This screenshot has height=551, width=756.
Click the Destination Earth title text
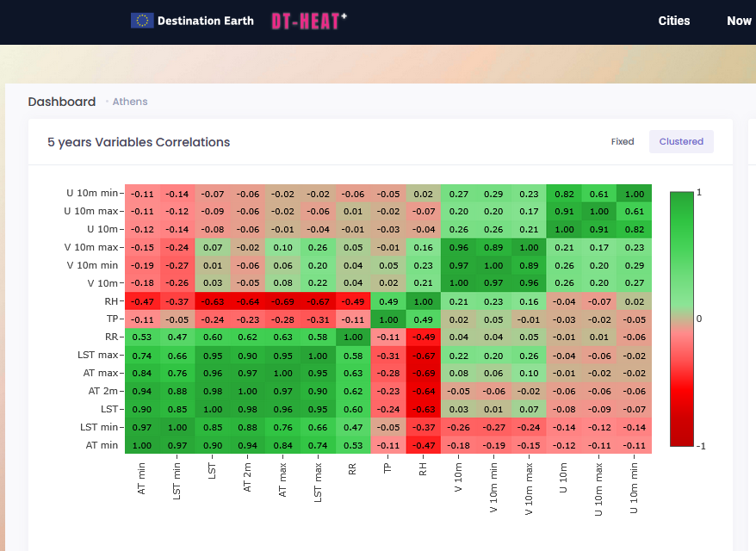click(206, 21)
